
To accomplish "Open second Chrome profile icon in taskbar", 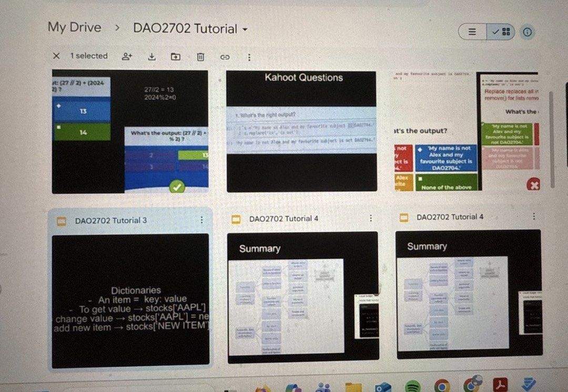I will [472, 385].
